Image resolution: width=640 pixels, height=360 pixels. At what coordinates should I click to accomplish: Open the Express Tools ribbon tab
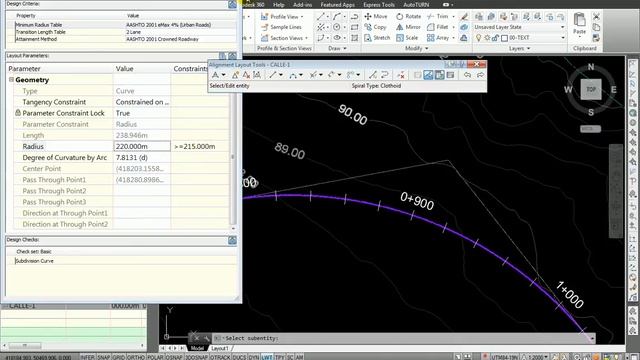379,4
